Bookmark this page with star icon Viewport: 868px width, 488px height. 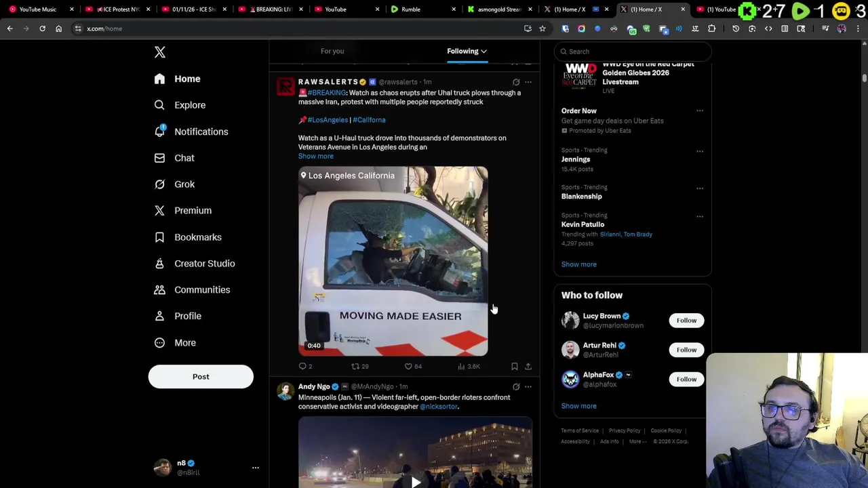point(542,28)
